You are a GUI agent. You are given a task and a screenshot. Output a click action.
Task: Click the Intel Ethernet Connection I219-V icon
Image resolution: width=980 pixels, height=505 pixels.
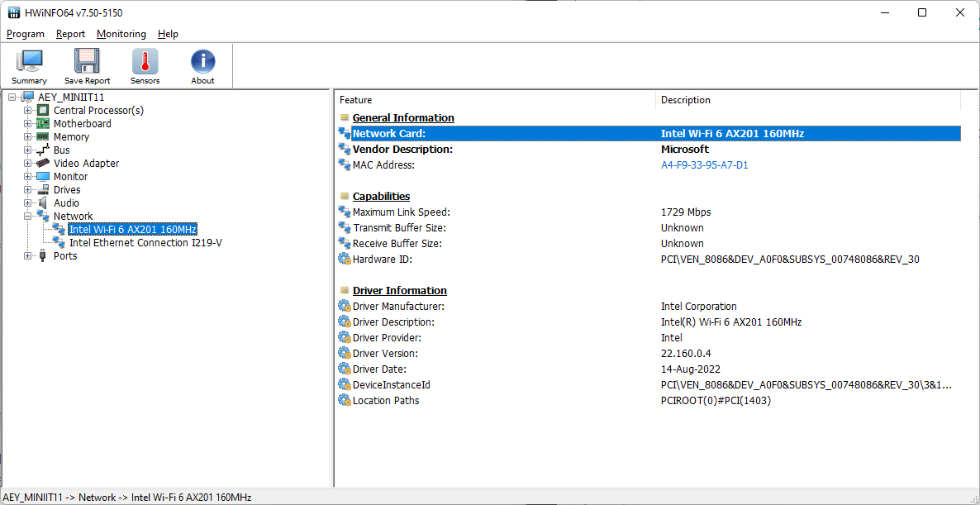click(x=59, y=242)
